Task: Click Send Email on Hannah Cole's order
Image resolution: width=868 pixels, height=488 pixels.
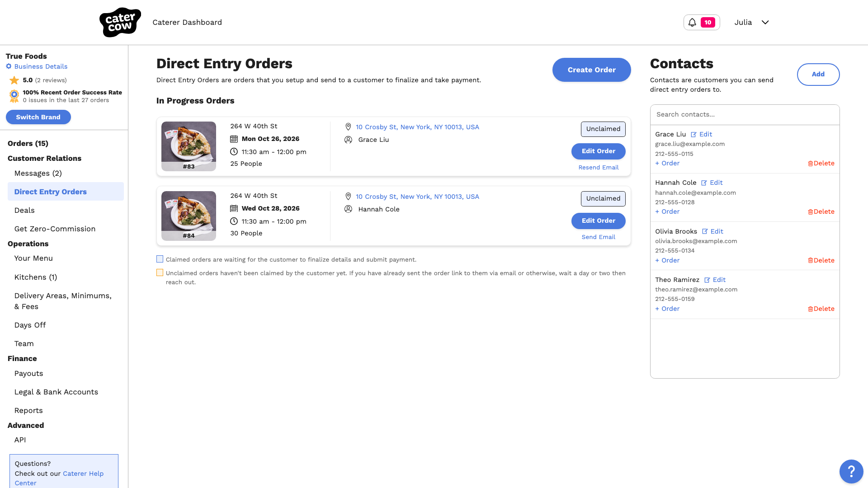Action: pos(599,237)
